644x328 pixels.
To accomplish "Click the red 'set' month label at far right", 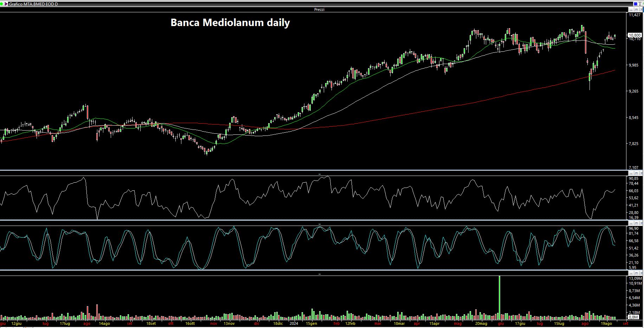I will click(x=625, y=323).
